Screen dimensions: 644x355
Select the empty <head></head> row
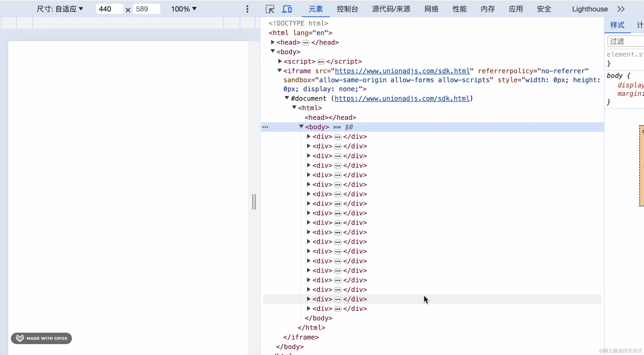(330, 118)
